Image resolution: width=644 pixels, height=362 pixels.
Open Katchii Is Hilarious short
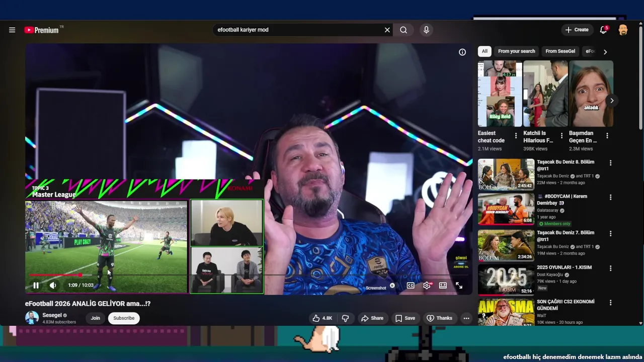click(545, 94)
